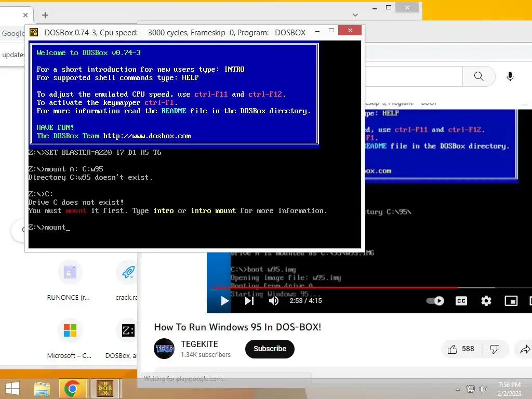
Task: Maximize the Chrome window
Action: (x=389, y=7)
